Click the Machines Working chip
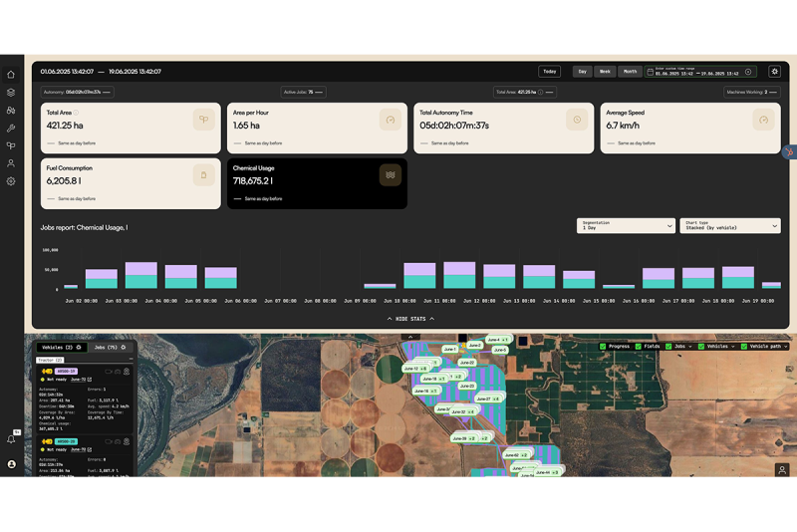This screenshot has width=797, height=532. pyautogui.click(x=752, y=93)
